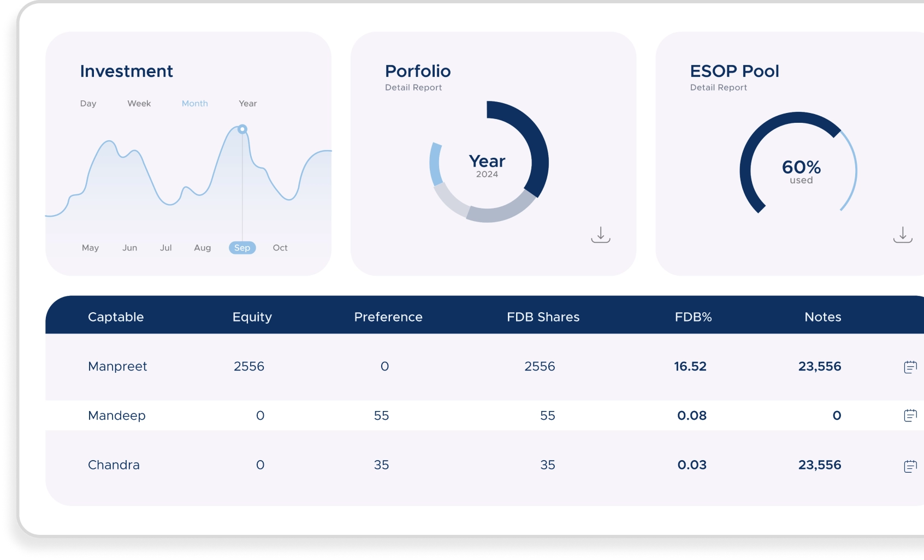Switch Investment chart to Week view

pos(139,104)
